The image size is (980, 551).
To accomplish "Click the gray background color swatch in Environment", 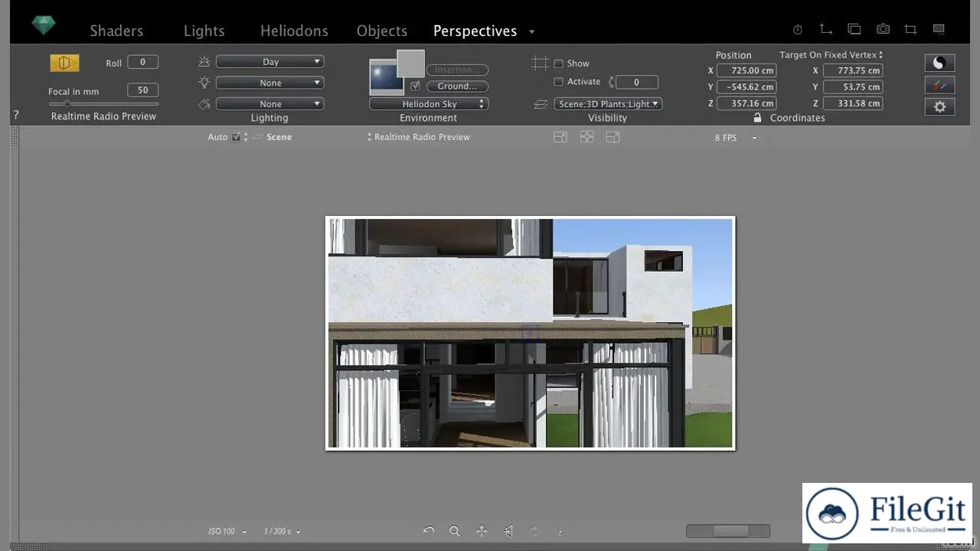I will coord(410,64).
